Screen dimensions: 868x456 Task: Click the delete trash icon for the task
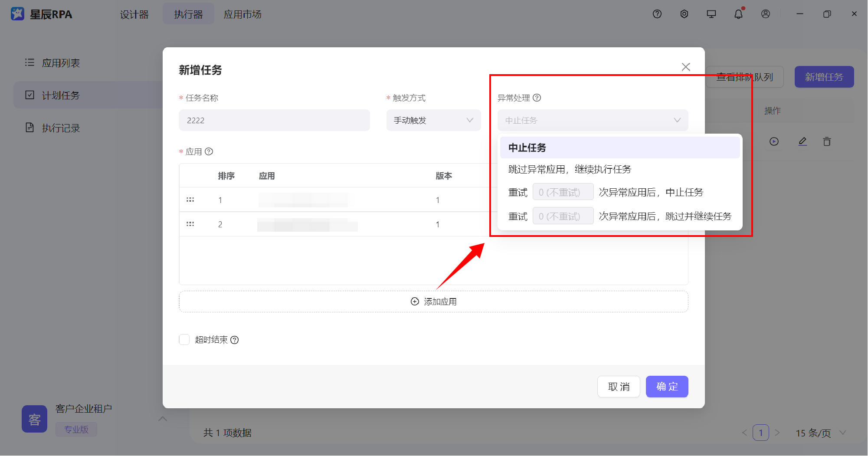(x=827, y=141)
